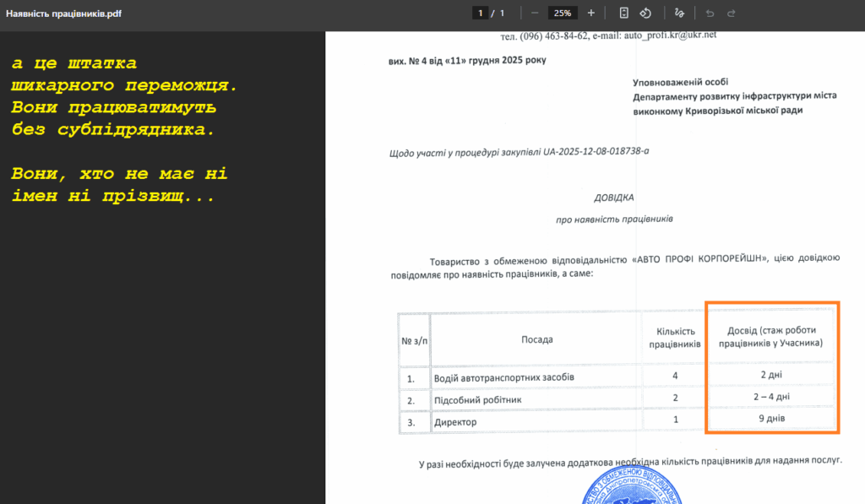865x504 pixels.
Task: Click the Директор cell in table
Action: pyautogui.click(x=455, y=421)
